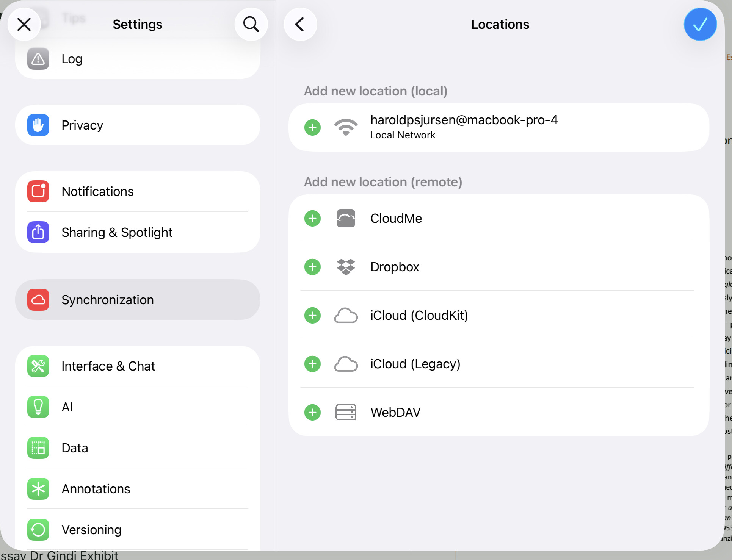Add the macbook-pro-4 local network location
The width and height of the screenshot is (732, 560).
313,128
